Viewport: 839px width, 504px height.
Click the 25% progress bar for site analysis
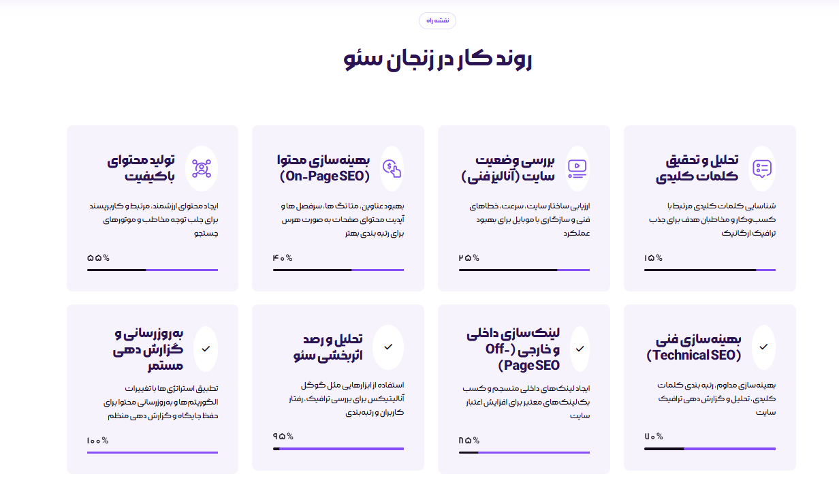(x=524, y=270)
